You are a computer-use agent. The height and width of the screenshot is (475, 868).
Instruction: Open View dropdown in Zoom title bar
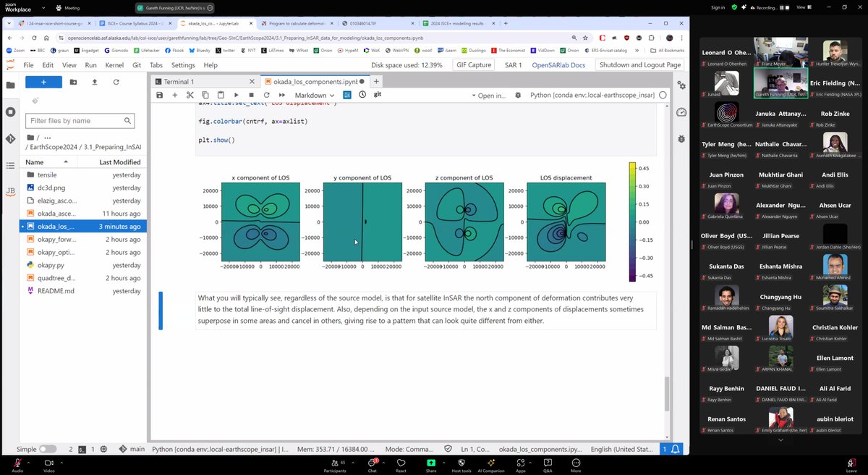click(x=804, y=7)
